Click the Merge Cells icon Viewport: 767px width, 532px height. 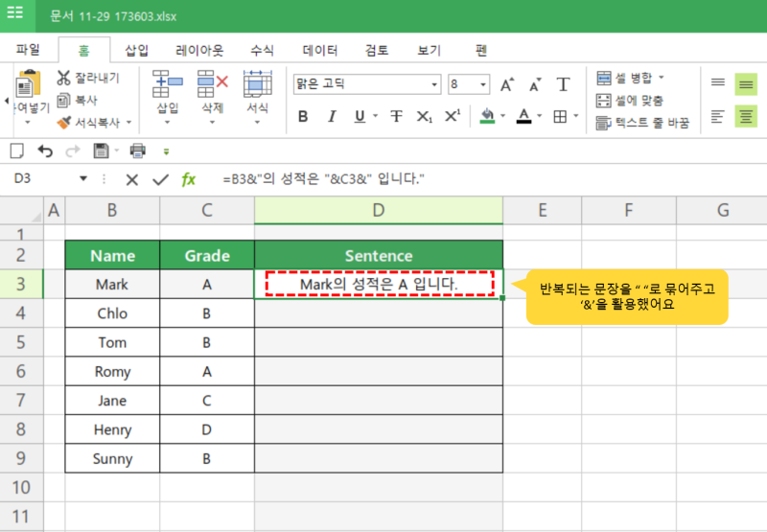coord(604,78)
